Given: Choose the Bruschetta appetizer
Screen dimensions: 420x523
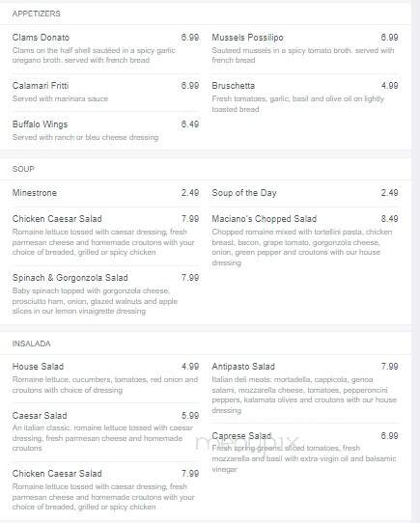Looking at the screenshot, I should [x=233, y=86].
